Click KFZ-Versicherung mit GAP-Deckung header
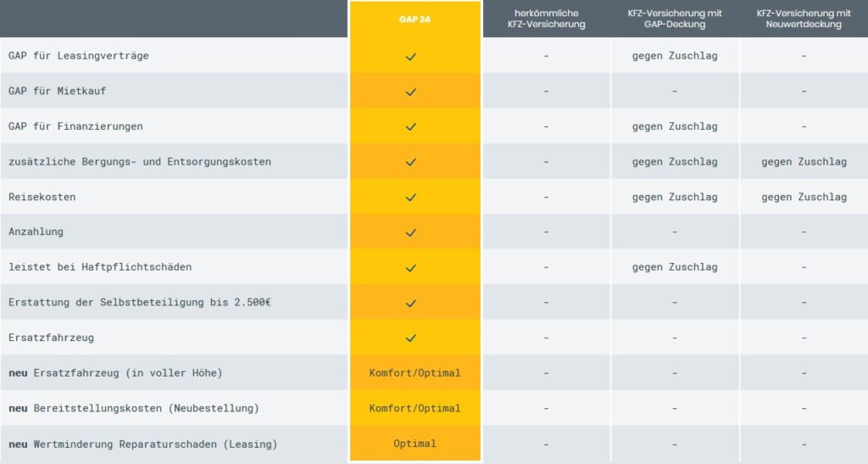Viewport: 868px width, 464px height. [x=675, y=19]
